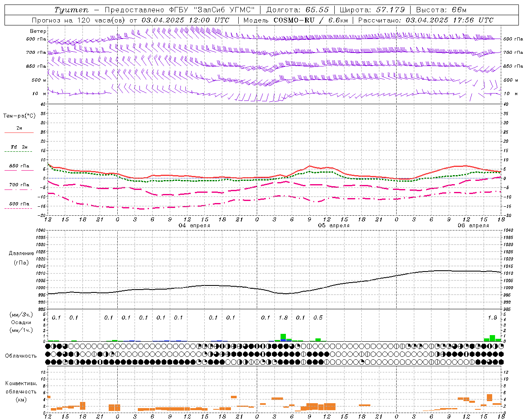This screenshot has height=420, width=525.
Task: Click the "1.8" precipitation value
Action: [283, 317]
